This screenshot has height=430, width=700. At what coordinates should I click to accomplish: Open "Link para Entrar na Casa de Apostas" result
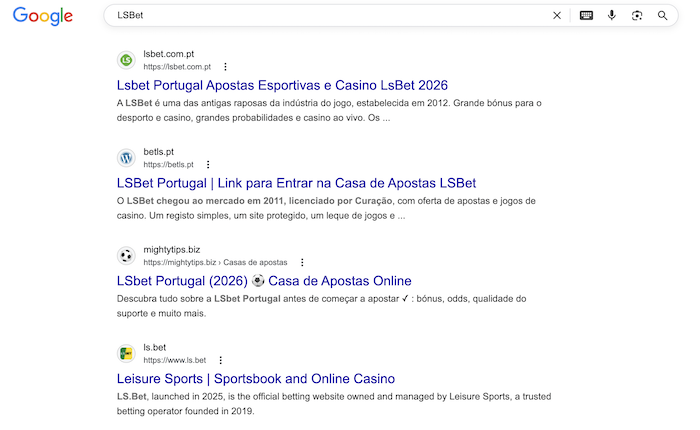(296, 183)
